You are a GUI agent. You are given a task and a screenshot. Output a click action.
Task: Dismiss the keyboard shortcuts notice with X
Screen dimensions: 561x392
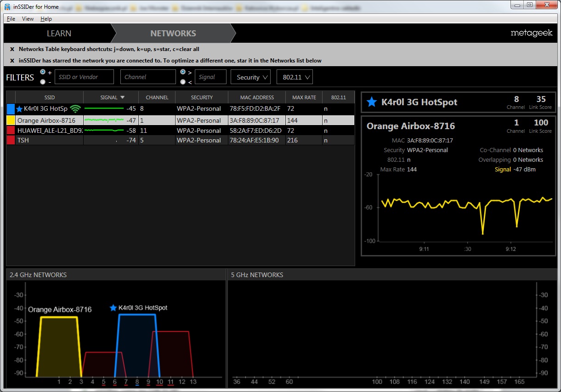click(x=12, y=49)
